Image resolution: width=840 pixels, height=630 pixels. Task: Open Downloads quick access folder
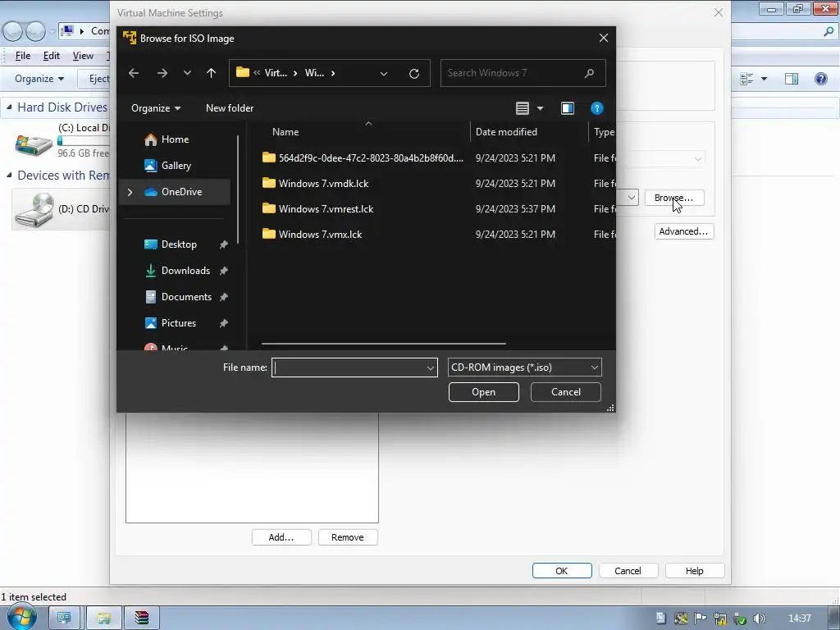[185, 271]
